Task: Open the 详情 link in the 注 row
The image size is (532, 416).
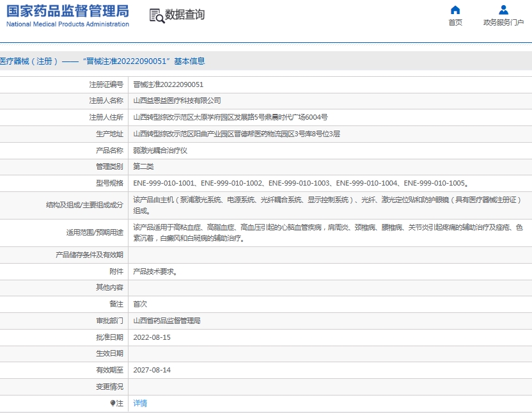Action: [140, 403]
